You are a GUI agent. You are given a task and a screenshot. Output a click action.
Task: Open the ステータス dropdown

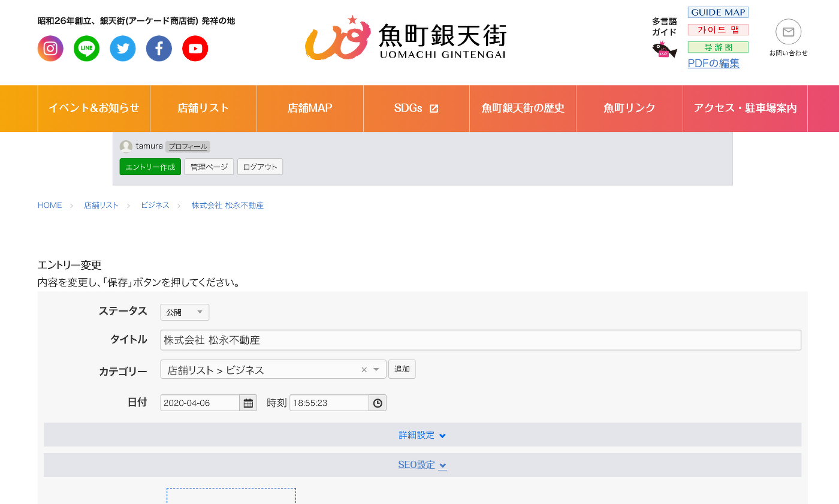185,312
